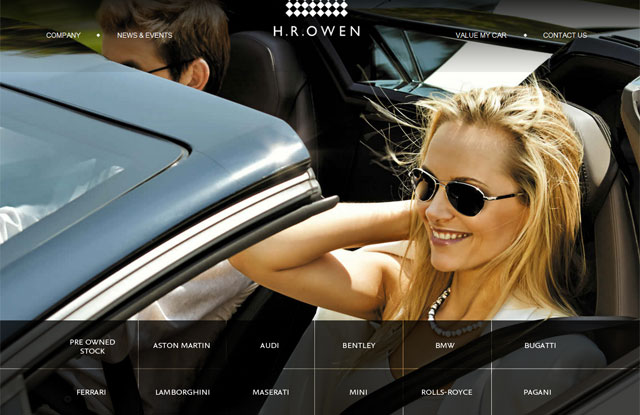Open the Bugatti brand tile
The image size is (640, 415).
(540, 346)
